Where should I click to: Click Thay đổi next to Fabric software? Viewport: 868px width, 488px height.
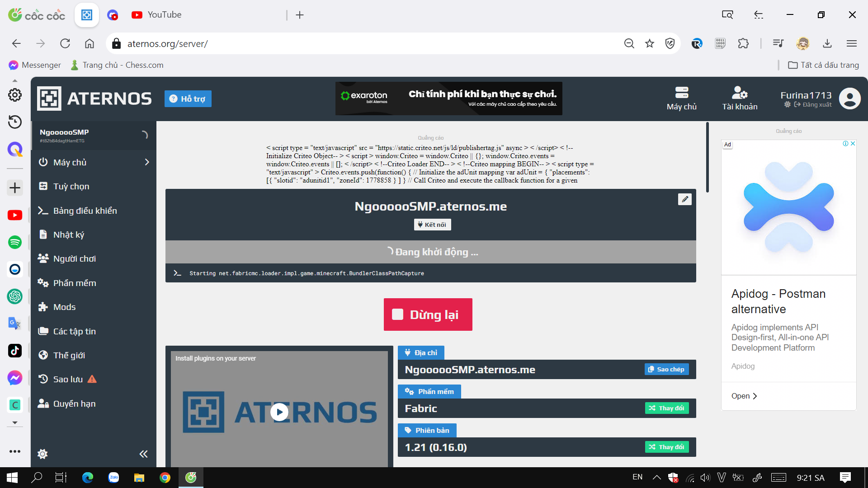[x=666, y=408]
